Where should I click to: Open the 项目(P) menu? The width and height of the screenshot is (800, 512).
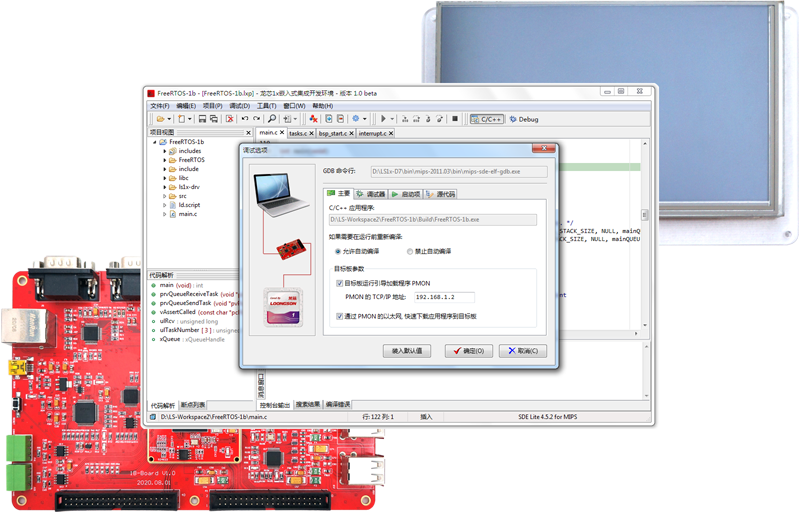coord(213,106)
